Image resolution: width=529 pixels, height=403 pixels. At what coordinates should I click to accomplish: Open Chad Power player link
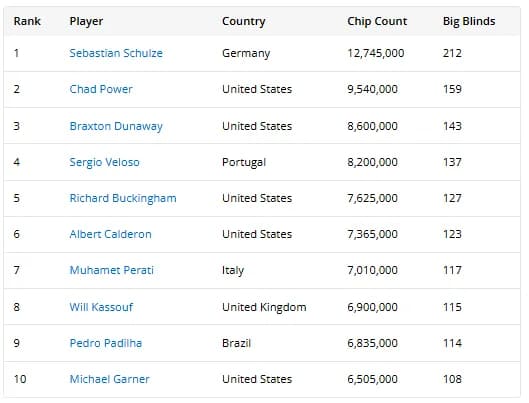coord(101,89)
